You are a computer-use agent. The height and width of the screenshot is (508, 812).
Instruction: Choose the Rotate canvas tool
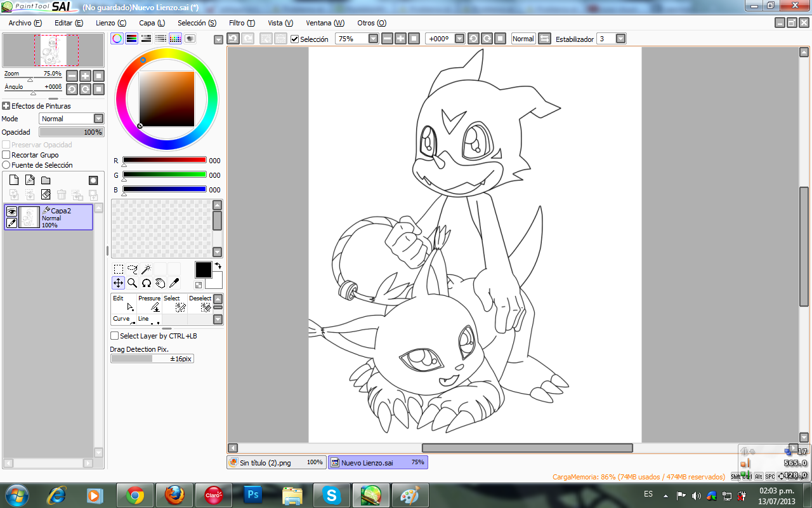coord(146,283)
